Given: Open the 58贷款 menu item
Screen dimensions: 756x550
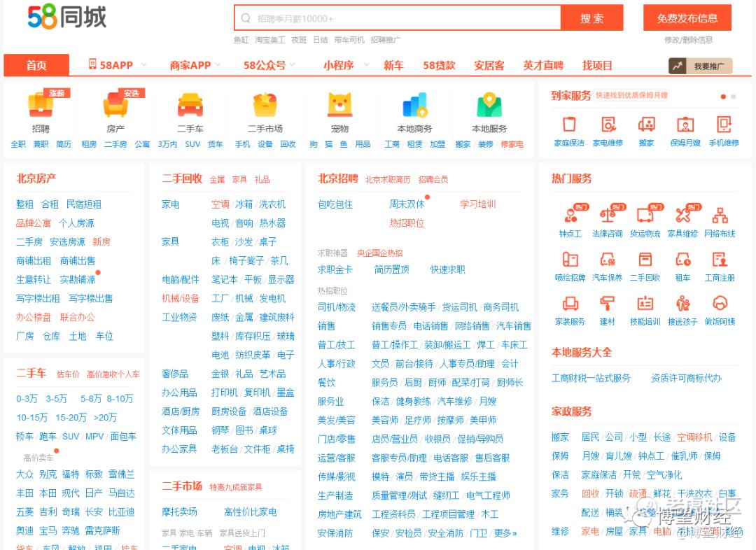Looking at the screenshot, I should [439, 65].
